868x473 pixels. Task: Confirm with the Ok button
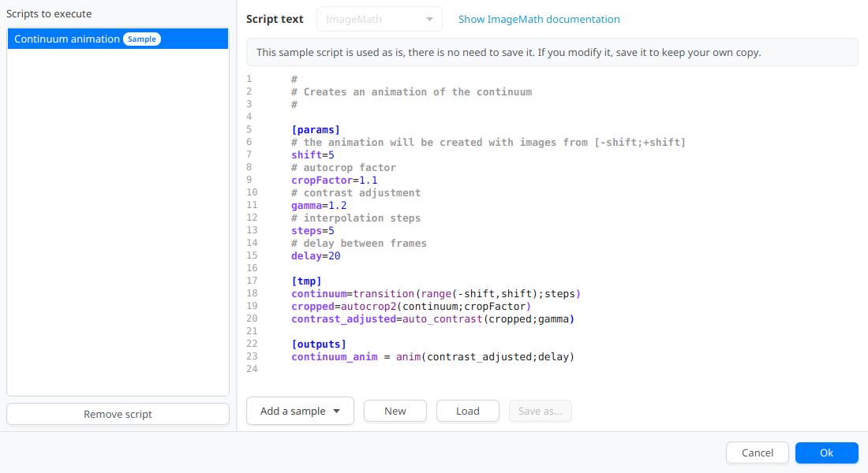tap(826, 453)
